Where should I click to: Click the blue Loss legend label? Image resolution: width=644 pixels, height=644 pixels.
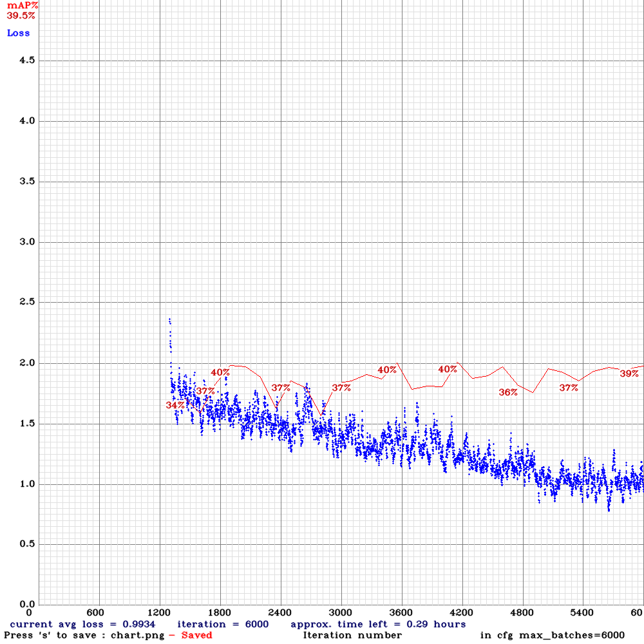19,33
